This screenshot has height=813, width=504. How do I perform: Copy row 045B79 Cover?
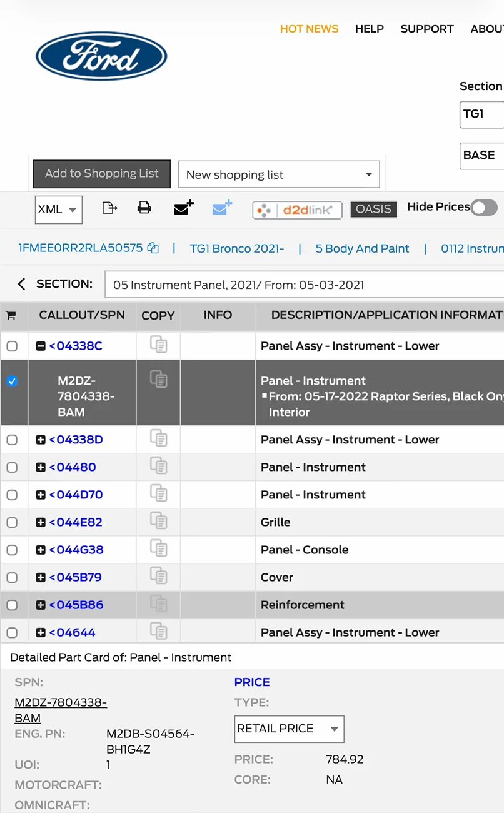pyautogui.click(x=158, y=575)
